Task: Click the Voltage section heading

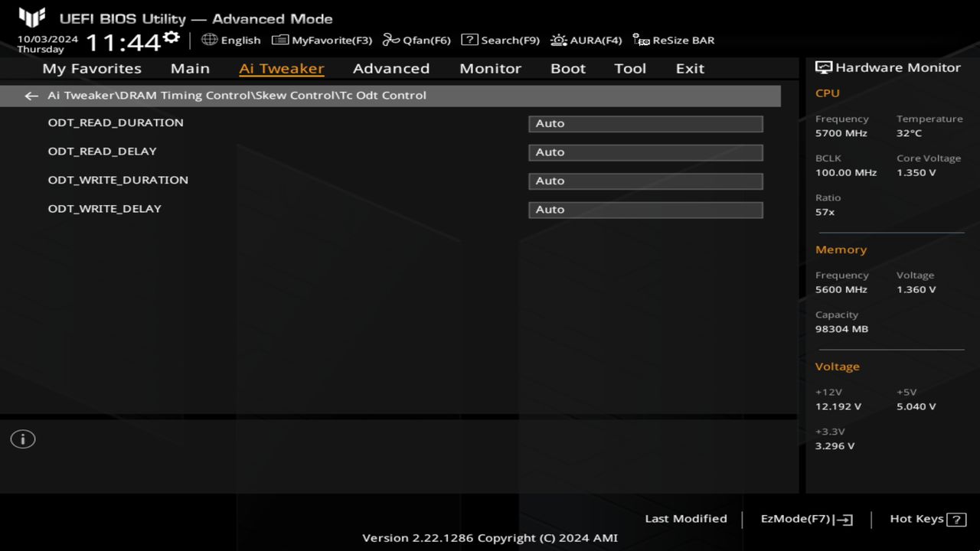Action: (x=838, y=367)
